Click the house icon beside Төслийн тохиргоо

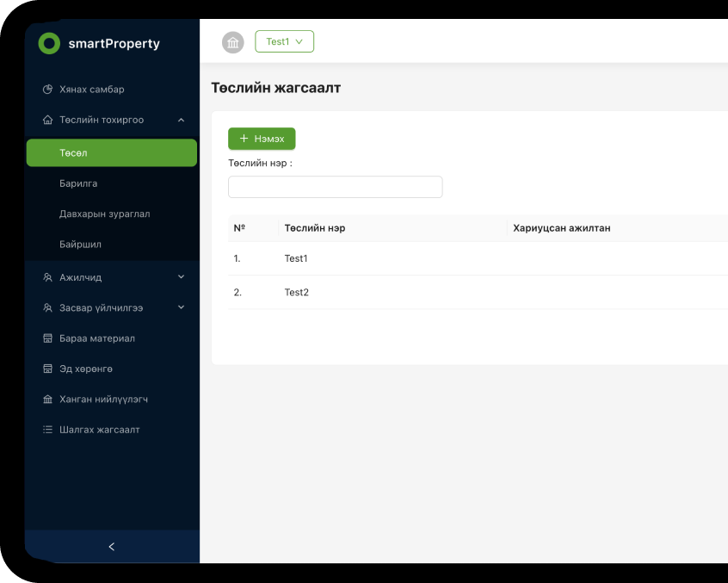(x=48, y=121)
